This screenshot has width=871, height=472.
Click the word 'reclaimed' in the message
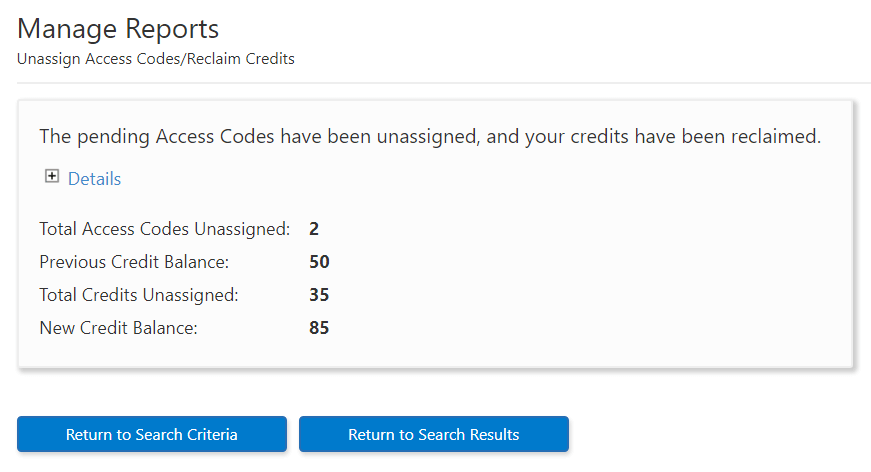click(775, 137)
